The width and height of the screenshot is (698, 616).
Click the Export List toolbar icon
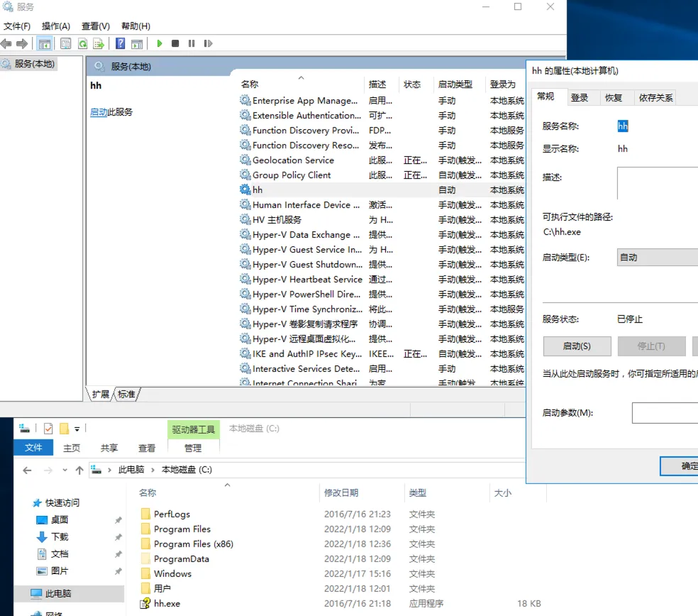pyautogui.click(x=99, y=44)
